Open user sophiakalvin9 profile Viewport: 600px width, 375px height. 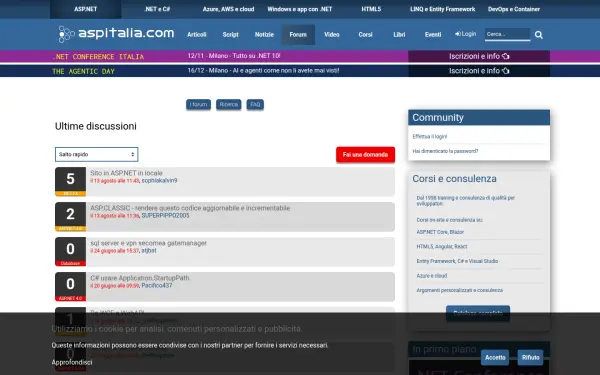click(x=159, y=181)
